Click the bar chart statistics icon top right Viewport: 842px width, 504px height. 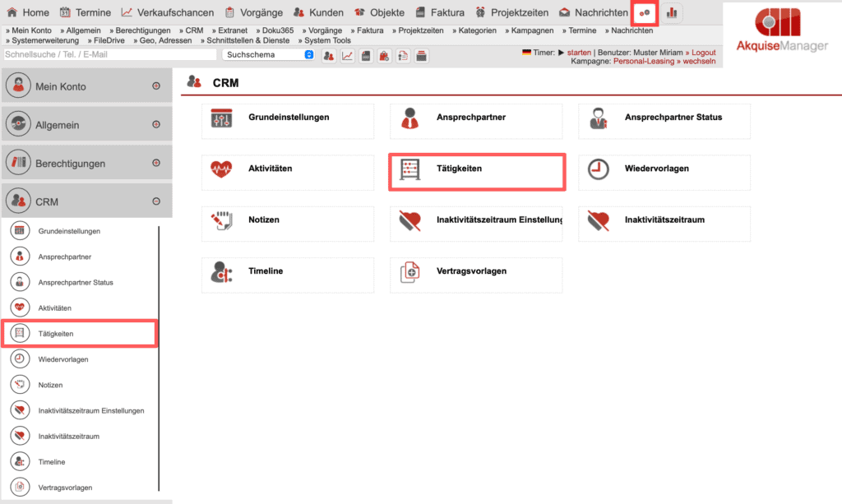(x=671, y=13)
